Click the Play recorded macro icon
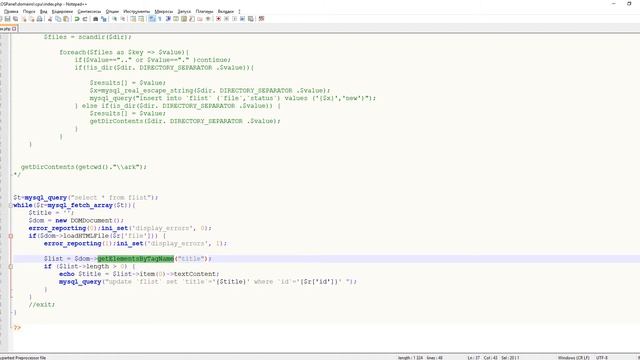Viewport: 640px width, 360px height. point(234,19)
